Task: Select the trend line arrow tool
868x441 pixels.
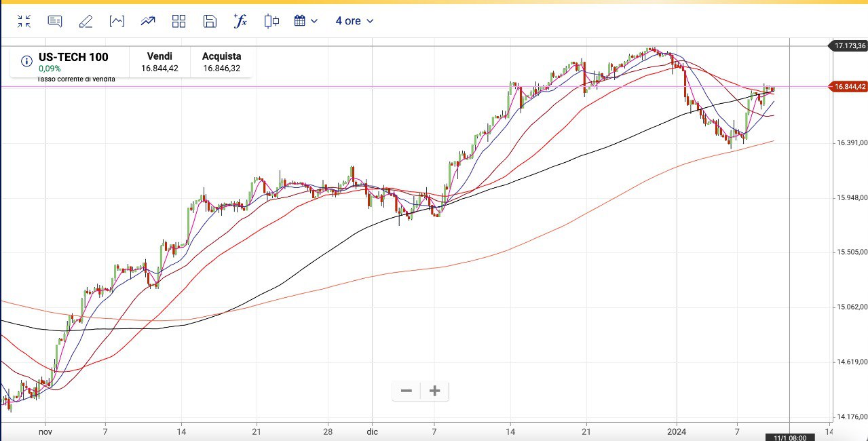Action: pyautogui.click(x=148, y=21)
